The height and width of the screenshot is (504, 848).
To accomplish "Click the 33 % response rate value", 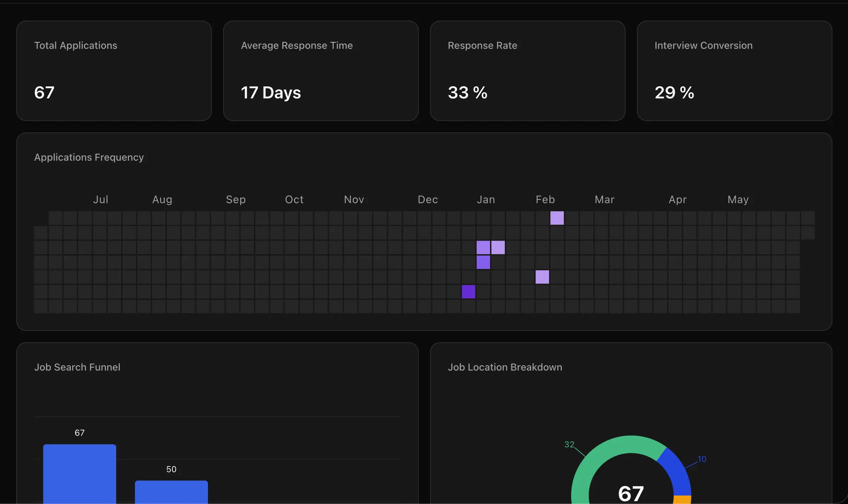I will tap(468, 93).
